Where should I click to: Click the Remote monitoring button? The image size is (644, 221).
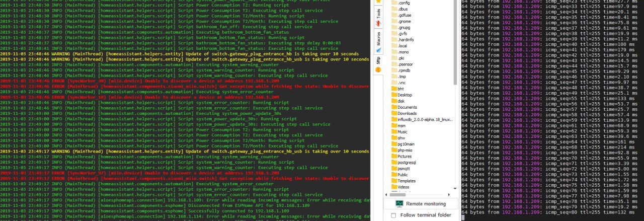click(x=421, y=204)
